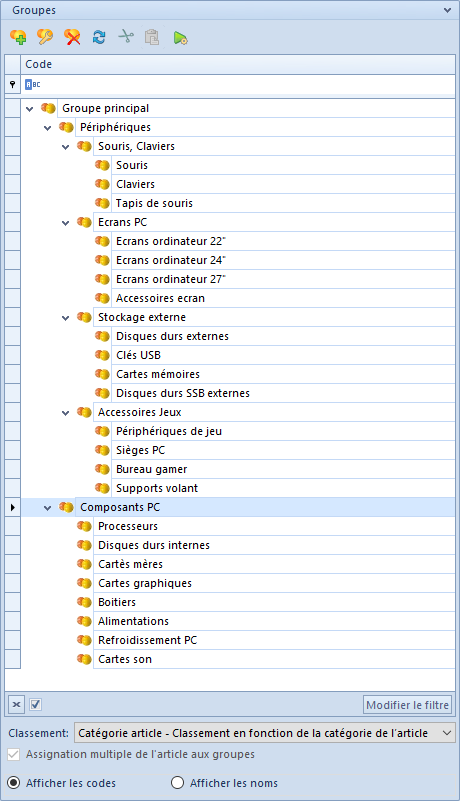Collapse the Périphériques tree node
This screenshot has height=801, width=460.
pyautogui.click(x=48, y=128)
